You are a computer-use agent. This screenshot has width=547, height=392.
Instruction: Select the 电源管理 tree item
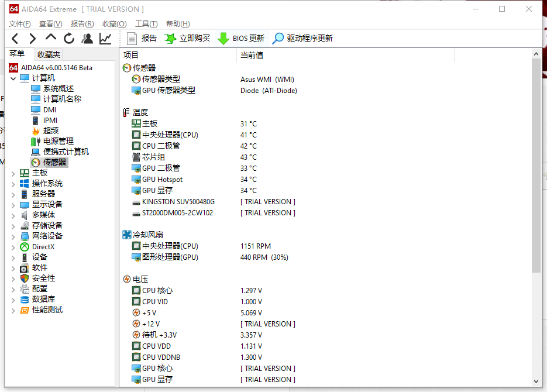click(52, 141)
